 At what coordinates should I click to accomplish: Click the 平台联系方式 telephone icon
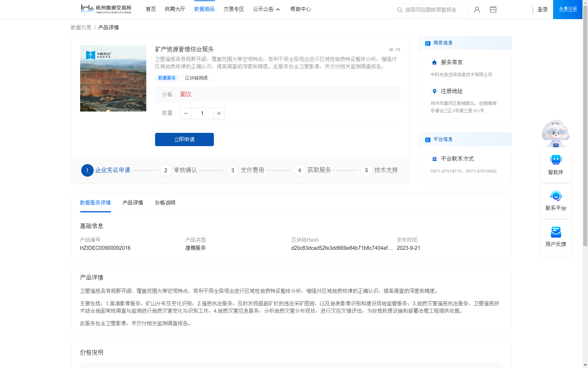coord(434,159)
